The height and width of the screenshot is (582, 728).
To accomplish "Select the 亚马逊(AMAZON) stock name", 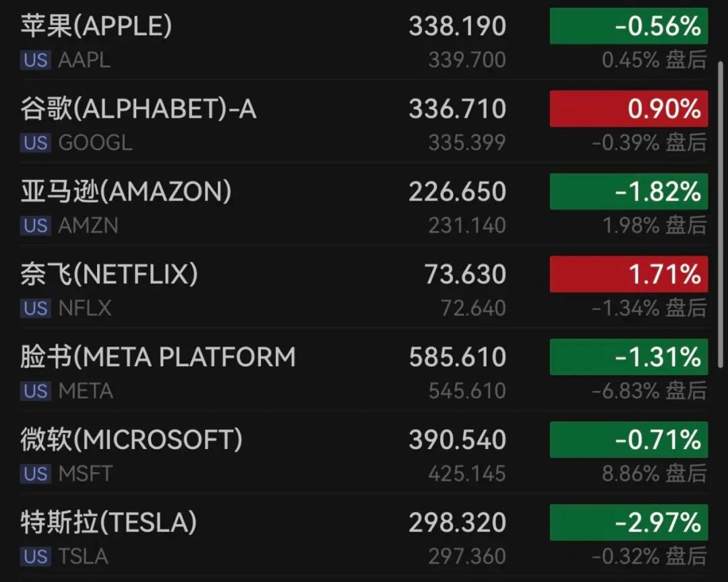I will pyautogui.click(x=126, y=191).
